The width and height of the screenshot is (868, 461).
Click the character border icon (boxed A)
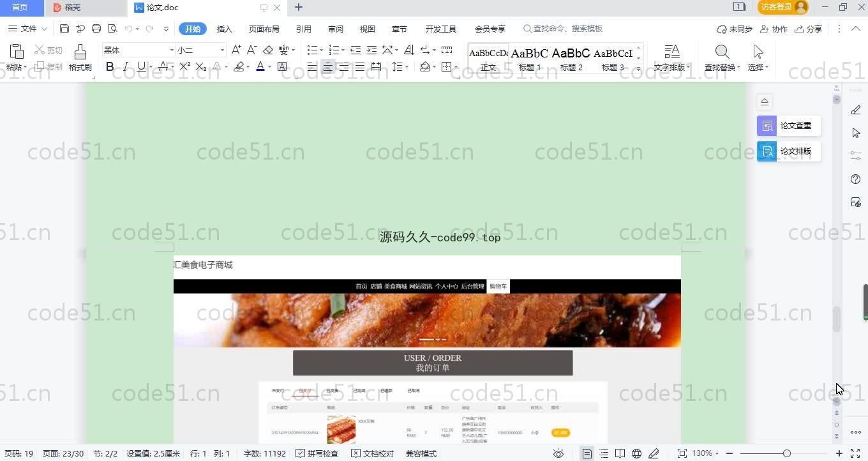[x=282, y=66]
